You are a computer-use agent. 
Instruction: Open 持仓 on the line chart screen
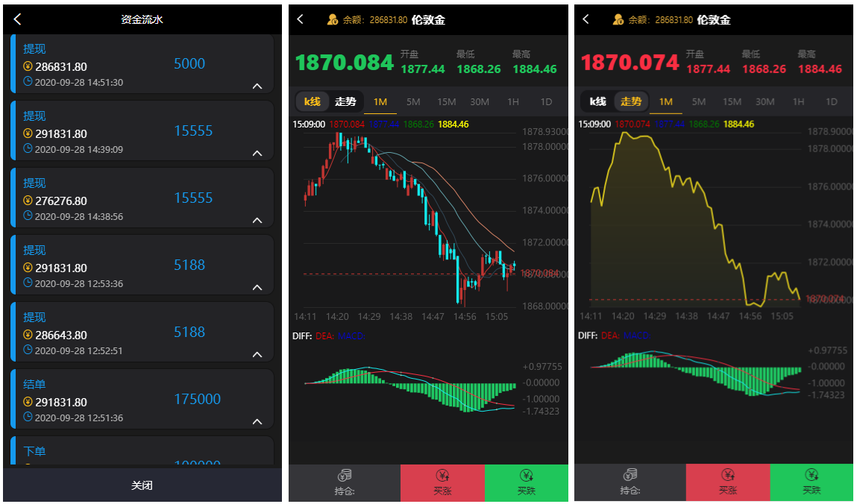pos(630,482)
